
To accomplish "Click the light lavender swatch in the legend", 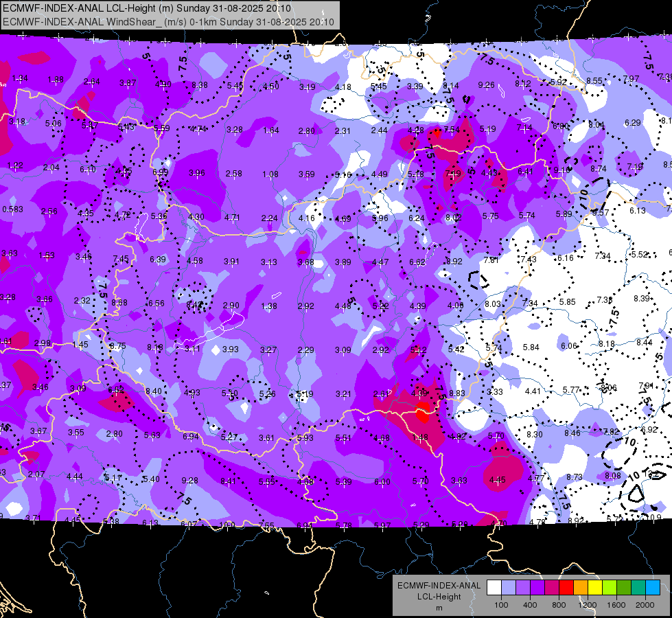I will 508,588.
